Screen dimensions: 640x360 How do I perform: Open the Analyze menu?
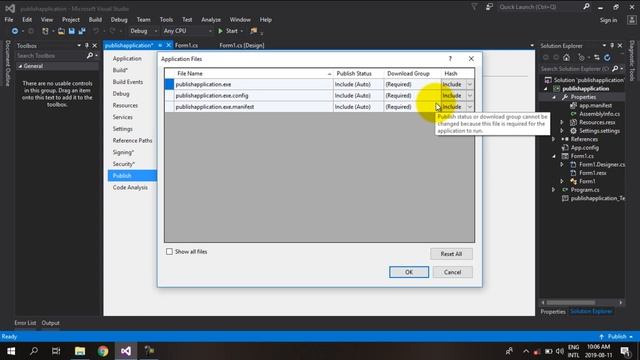[x=211, y=20]
